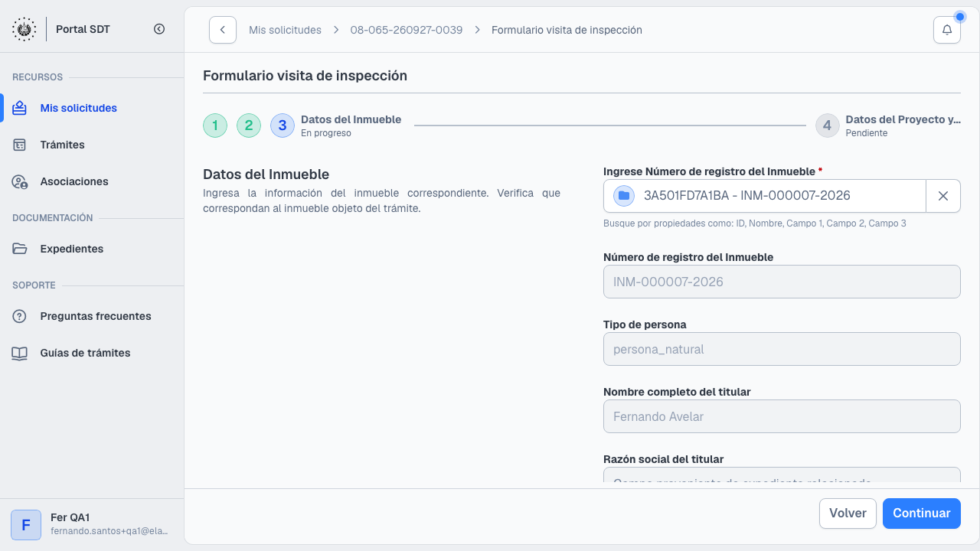Click the Preguntas frecuentes question icon

[20, 316]
